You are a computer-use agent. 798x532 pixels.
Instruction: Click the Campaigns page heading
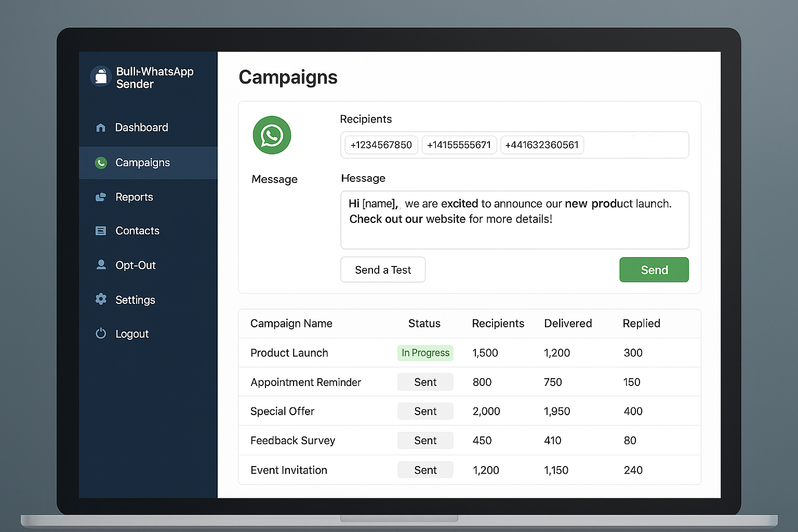coord(288,77)
